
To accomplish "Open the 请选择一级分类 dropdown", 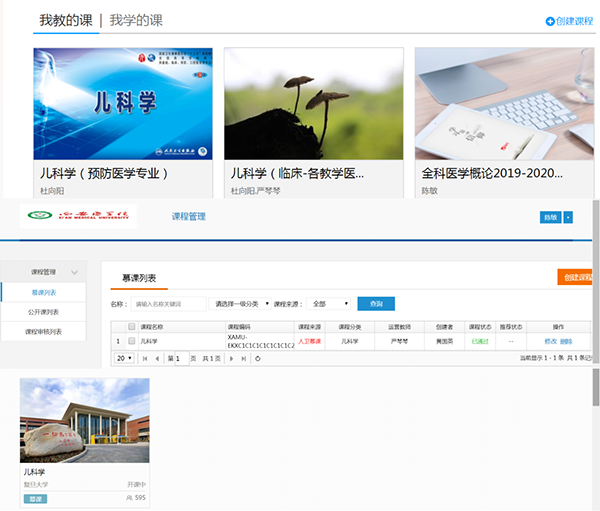I will click(x=242, y=304).
